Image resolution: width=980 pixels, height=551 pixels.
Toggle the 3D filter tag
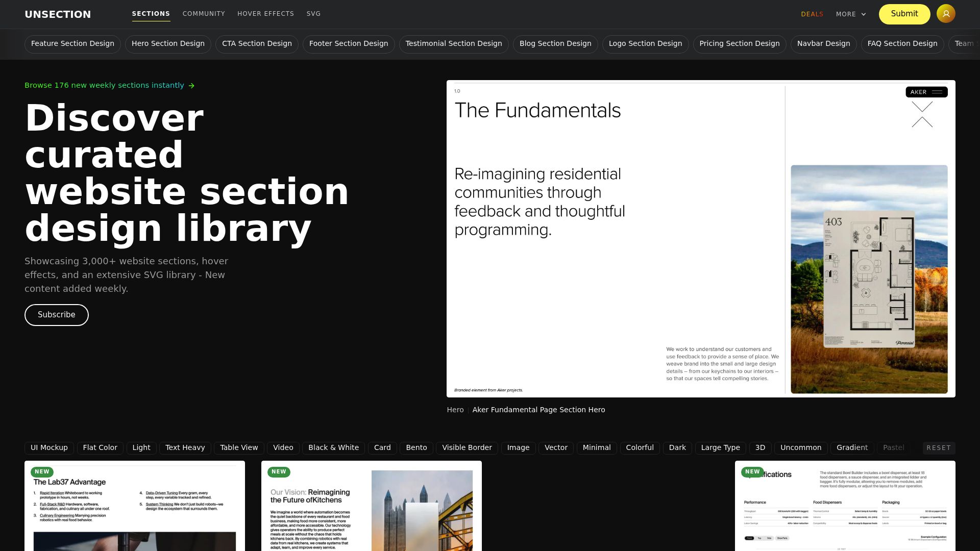point(760,448)
